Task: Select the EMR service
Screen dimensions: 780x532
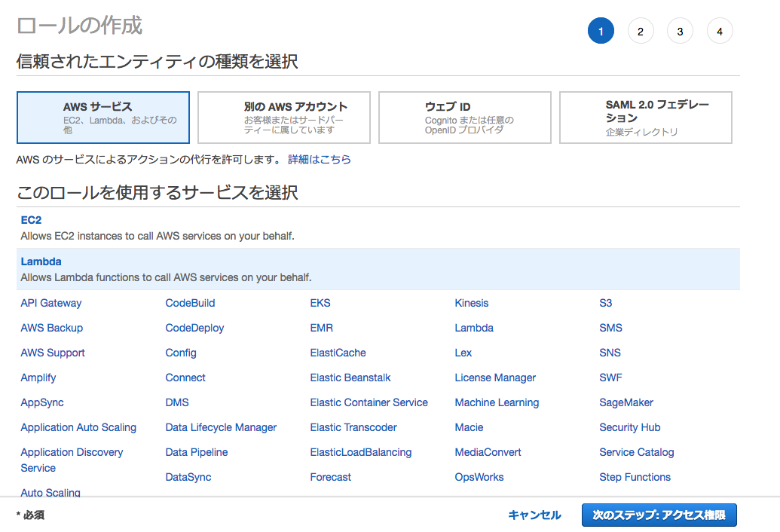Action: click(x=321, y=328)
